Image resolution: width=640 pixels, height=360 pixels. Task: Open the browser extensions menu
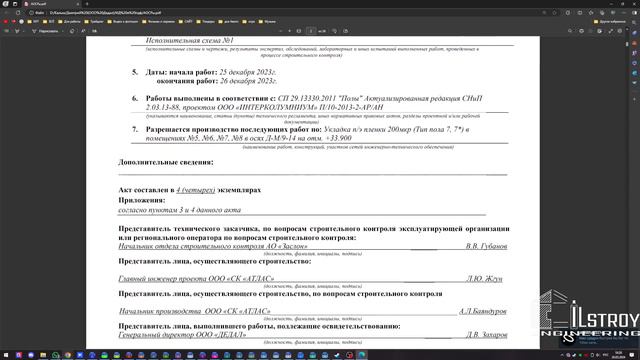tap(568, 13)
